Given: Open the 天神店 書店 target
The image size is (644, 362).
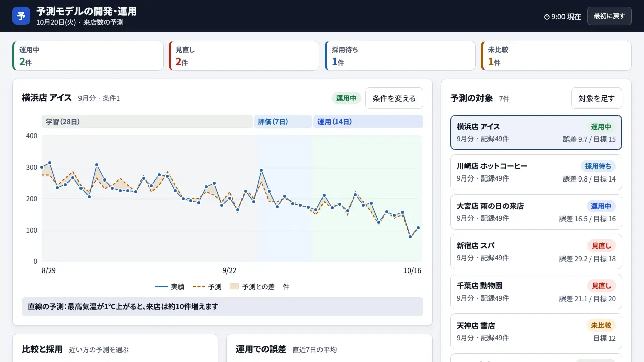Looking at the screenshot, I should [x=536, y=331].
